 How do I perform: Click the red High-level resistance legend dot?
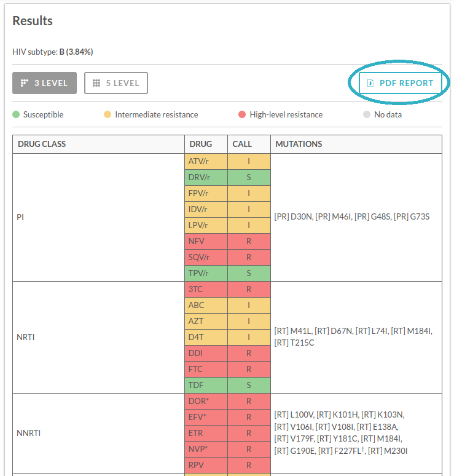[x=242, y=114]
